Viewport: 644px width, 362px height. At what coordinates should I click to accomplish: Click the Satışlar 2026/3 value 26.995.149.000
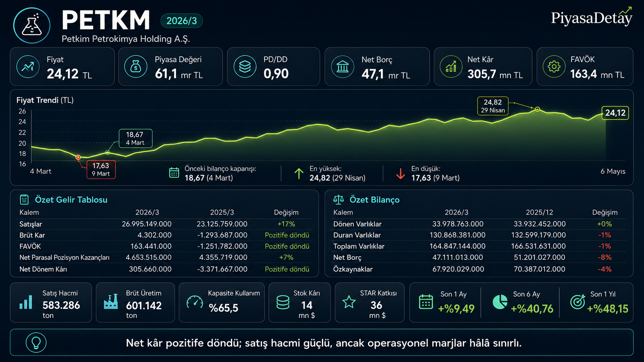pyautogui.click(x=147, y=224)
